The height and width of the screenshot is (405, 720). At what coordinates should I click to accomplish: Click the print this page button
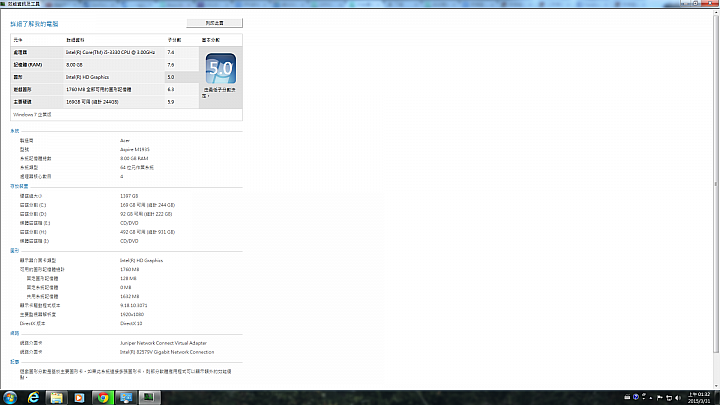click(214, 23)
